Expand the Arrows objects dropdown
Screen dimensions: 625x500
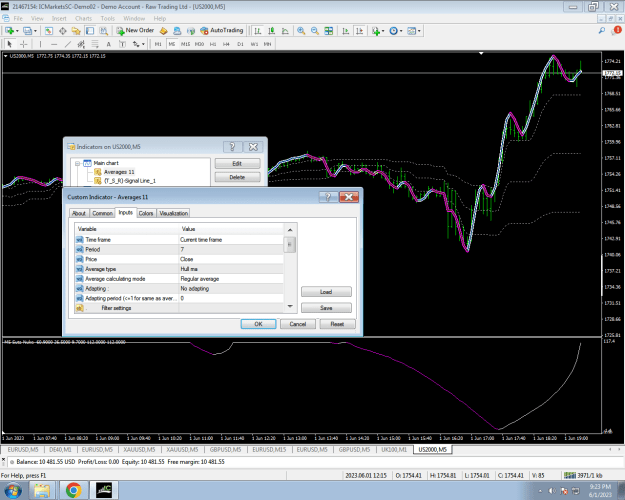point(143,44)
